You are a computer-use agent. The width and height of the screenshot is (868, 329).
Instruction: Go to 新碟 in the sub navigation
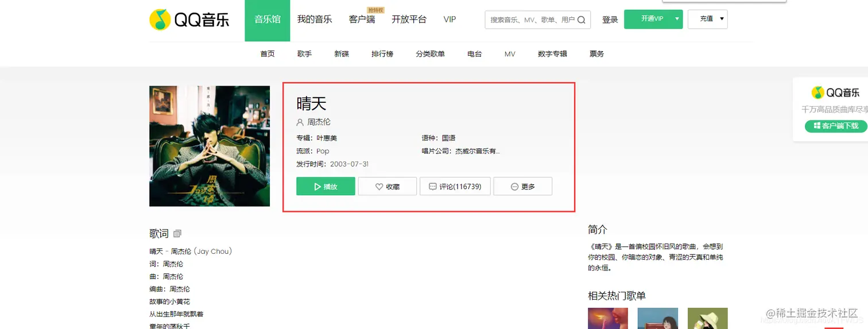(x=342, y=54)
